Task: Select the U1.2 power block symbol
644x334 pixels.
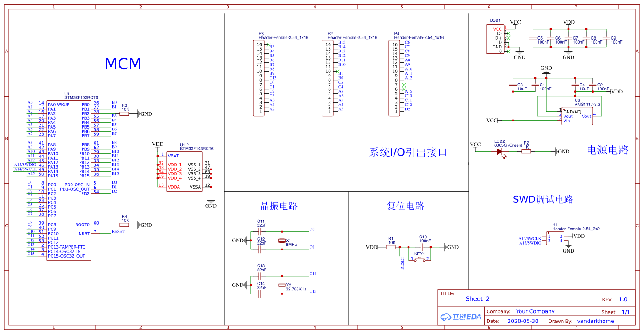Action: pyautogui.click(x=184, y=171)
